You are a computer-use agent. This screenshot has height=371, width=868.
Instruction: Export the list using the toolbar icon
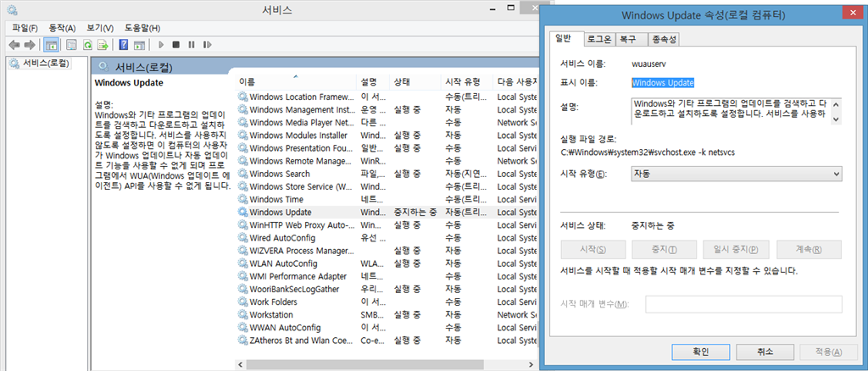[103, 45]
